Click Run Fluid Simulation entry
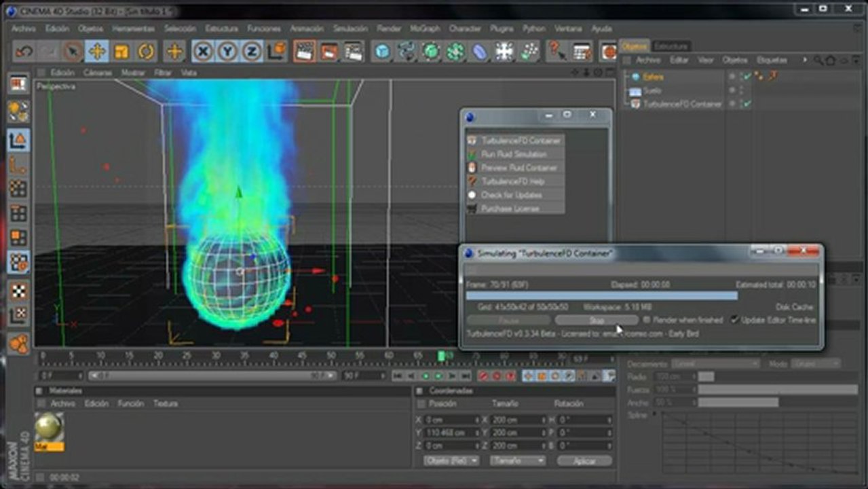The image size is (868, 489). tap(515, 154)
